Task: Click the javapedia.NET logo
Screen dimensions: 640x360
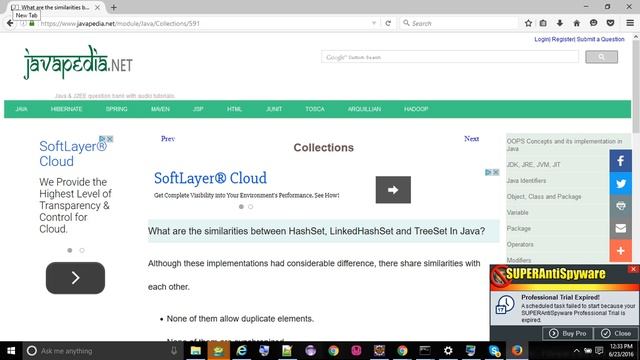Action: click(78, 62)
